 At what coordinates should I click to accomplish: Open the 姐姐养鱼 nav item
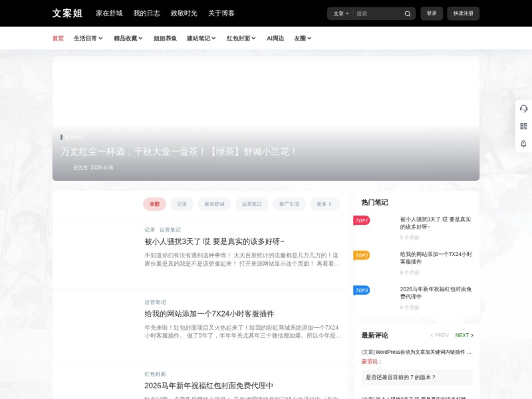tap(165, 39)
